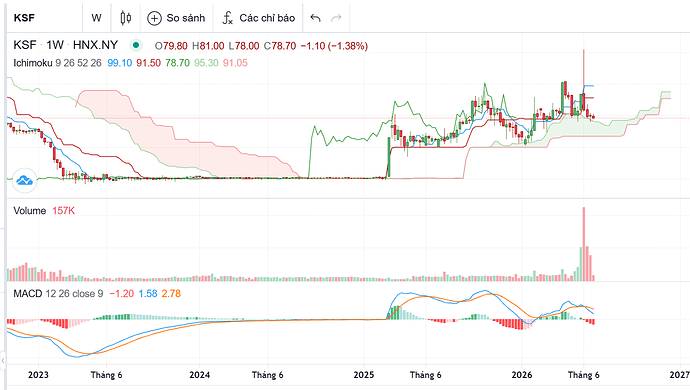The image size is (690, 390).
Task: Click the chart logo watermark button
Action: pos(25,180)
